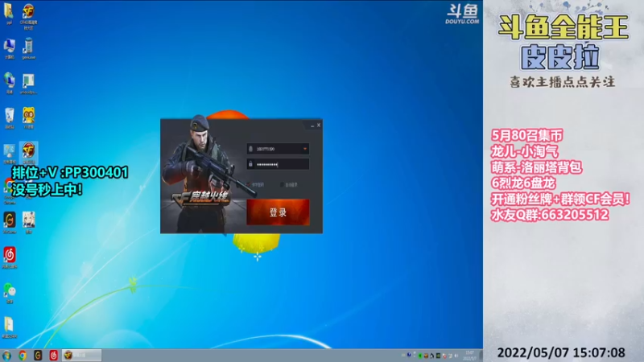Open the folder icon at desktop top-left
The image size is (644, 362).
point(9,14)
